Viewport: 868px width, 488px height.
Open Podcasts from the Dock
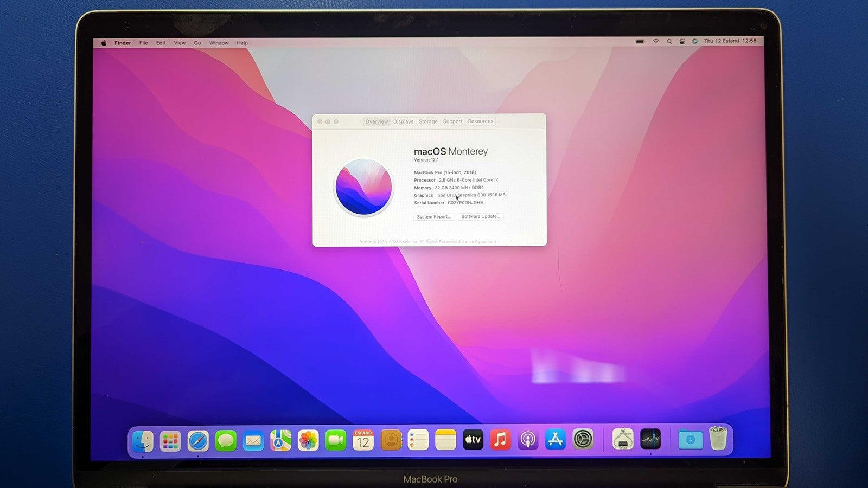(x=528, y=439)
